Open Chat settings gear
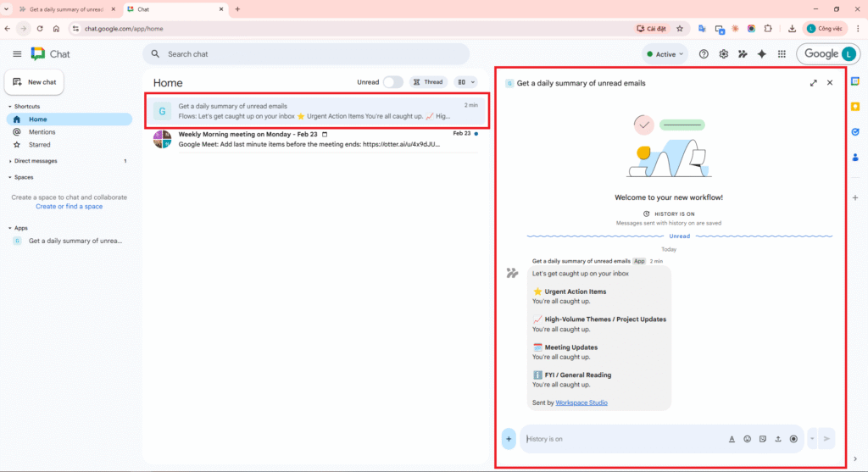 [723, 54]
